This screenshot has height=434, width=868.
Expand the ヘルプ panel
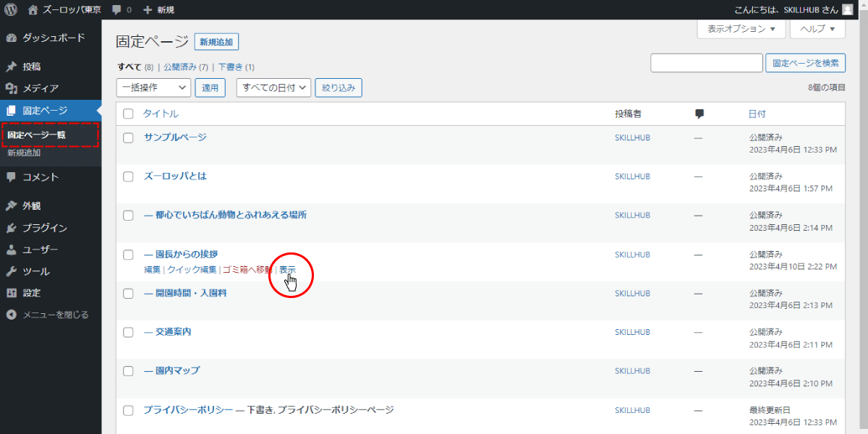pos(817,29)
